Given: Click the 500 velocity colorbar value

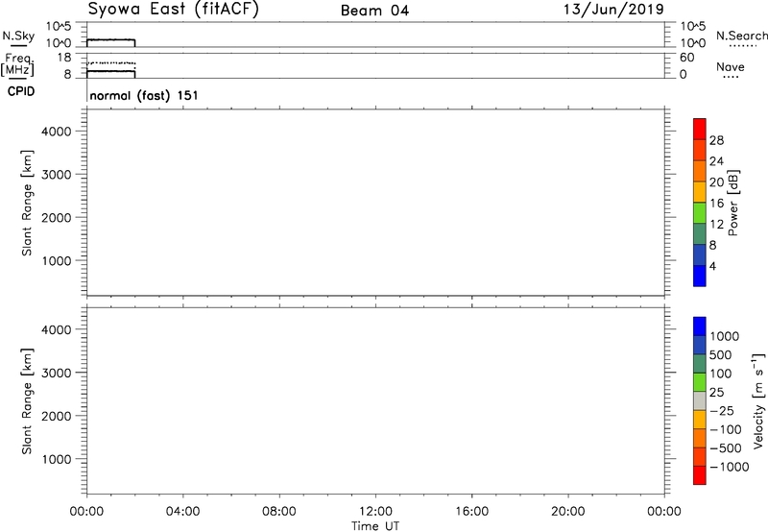Looking at the screenshot, I should point(720,354).
